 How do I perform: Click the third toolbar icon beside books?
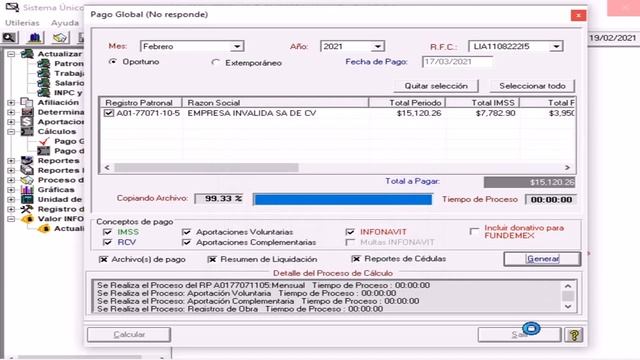pos(60,38)
